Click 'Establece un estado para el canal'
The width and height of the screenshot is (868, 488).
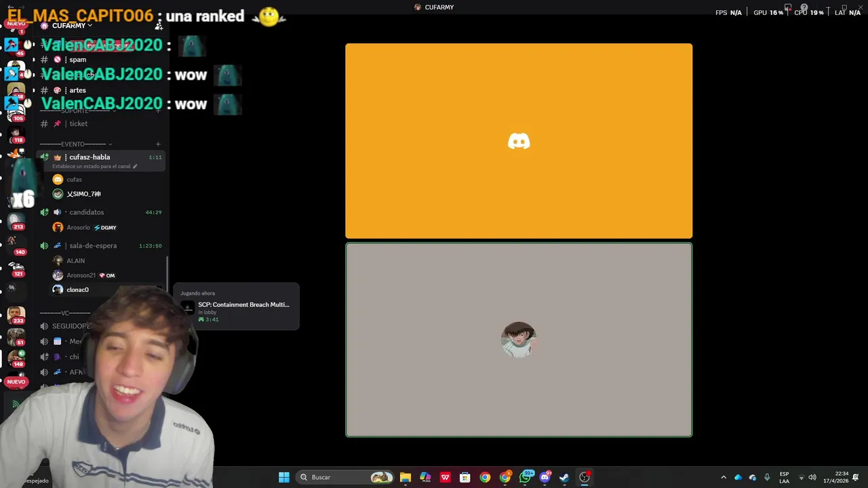click(x=92, y=166)
